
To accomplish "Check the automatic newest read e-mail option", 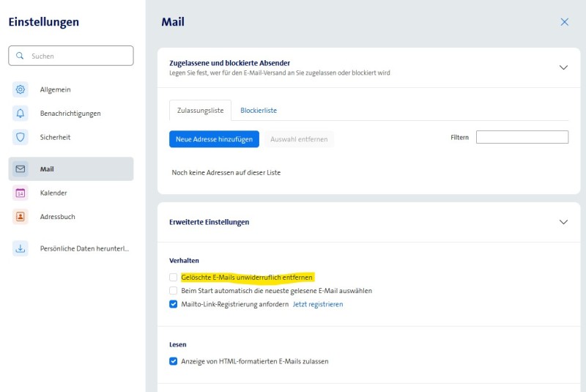I will [174, 291].
